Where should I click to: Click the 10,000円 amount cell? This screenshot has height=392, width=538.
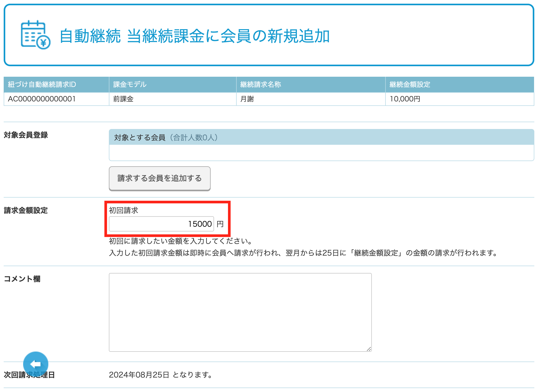(460, 99)
